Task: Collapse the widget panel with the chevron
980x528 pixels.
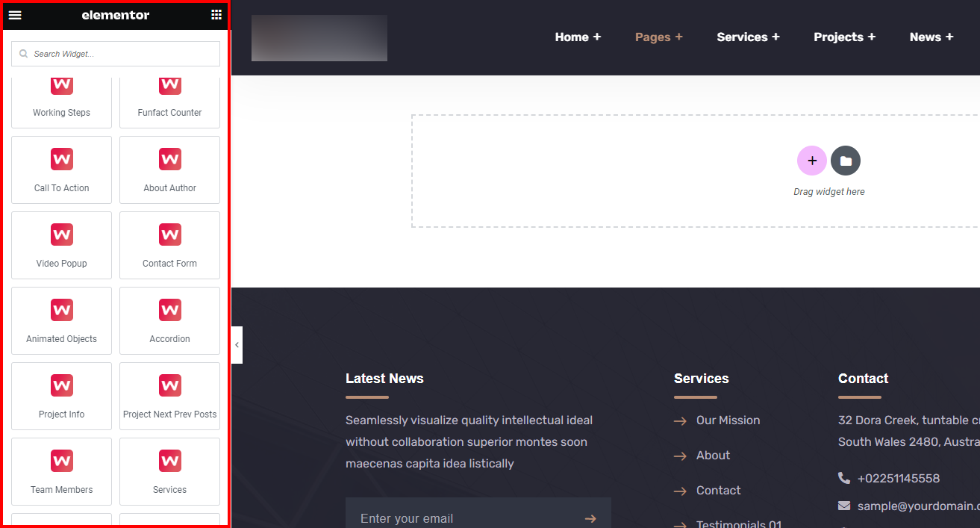Action: tap(237, 344)
